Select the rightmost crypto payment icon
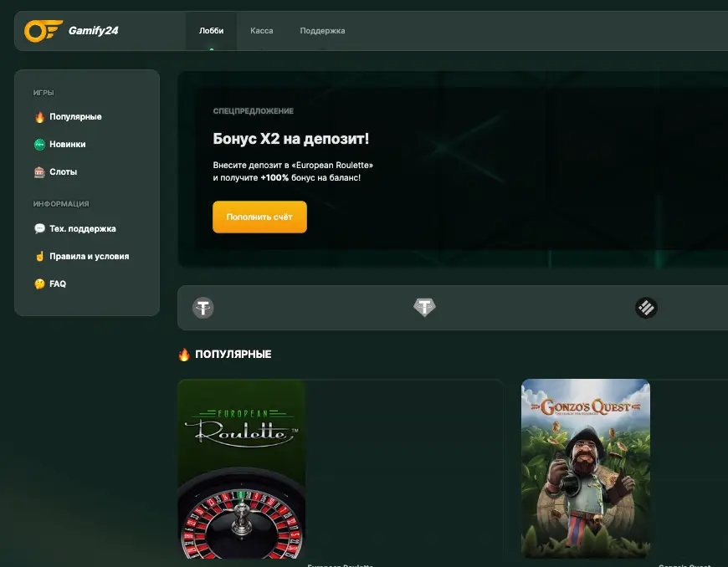This screenshot has height=567, width=728. (x=645, y=308)
